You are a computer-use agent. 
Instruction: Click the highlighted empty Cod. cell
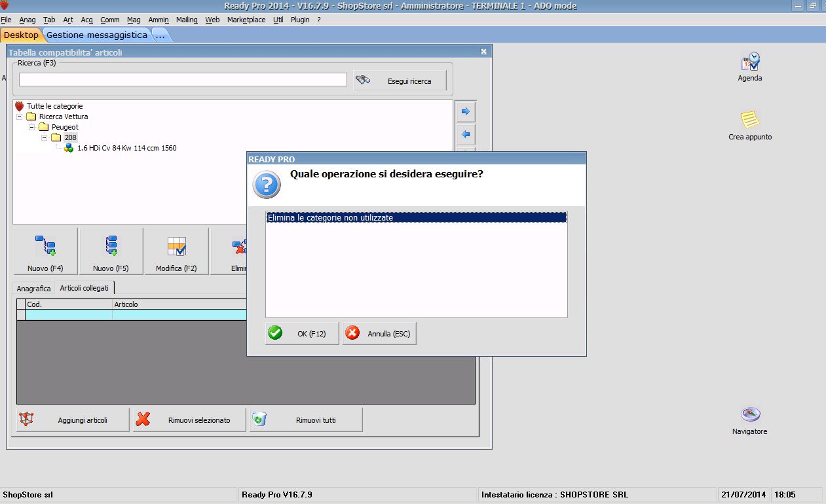pos(69,315)
